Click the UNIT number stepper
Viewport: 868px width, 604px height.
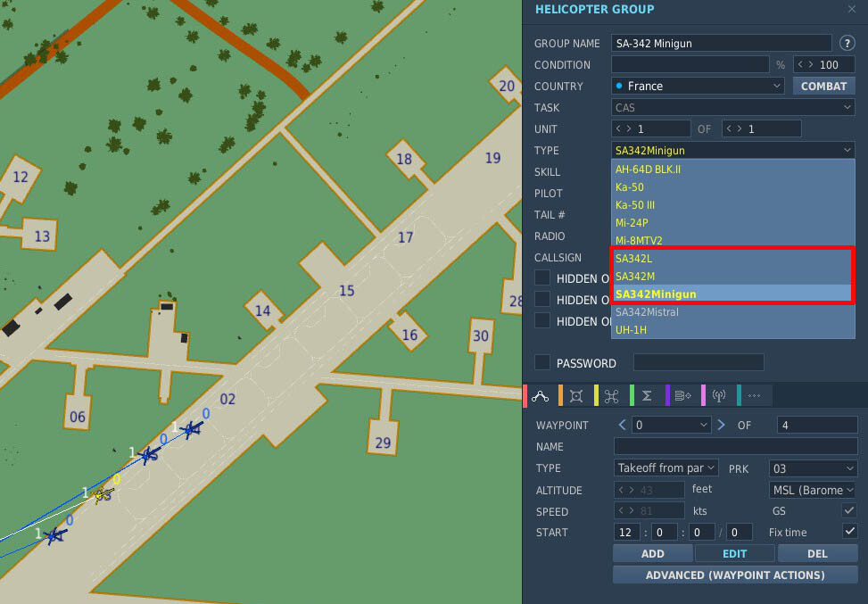650,129
